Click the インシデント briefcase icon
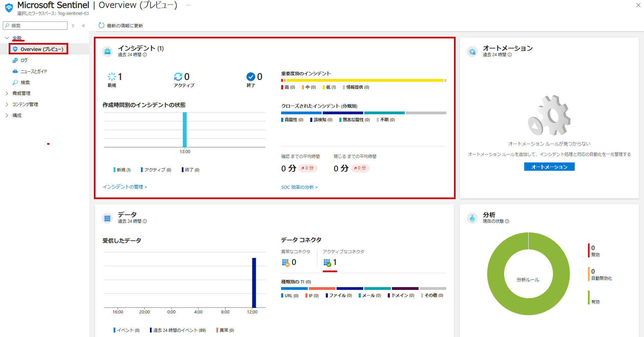 point(107,51)
